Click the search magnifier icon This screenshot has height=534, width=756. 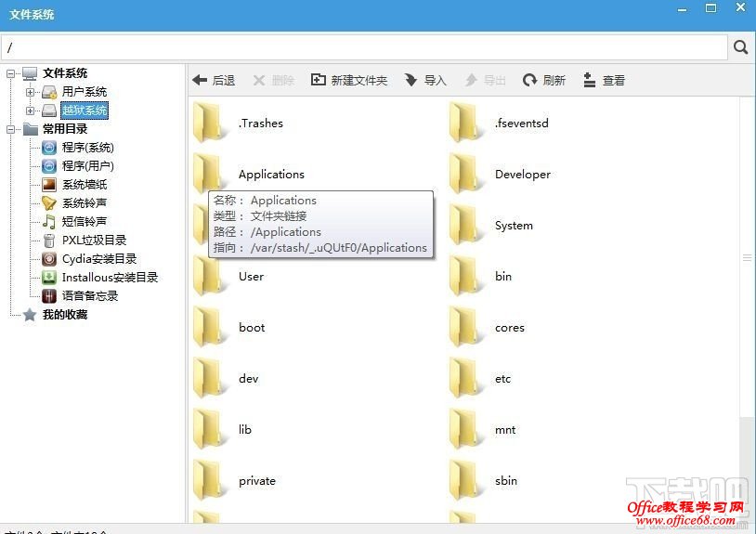[x=740, y=47]
